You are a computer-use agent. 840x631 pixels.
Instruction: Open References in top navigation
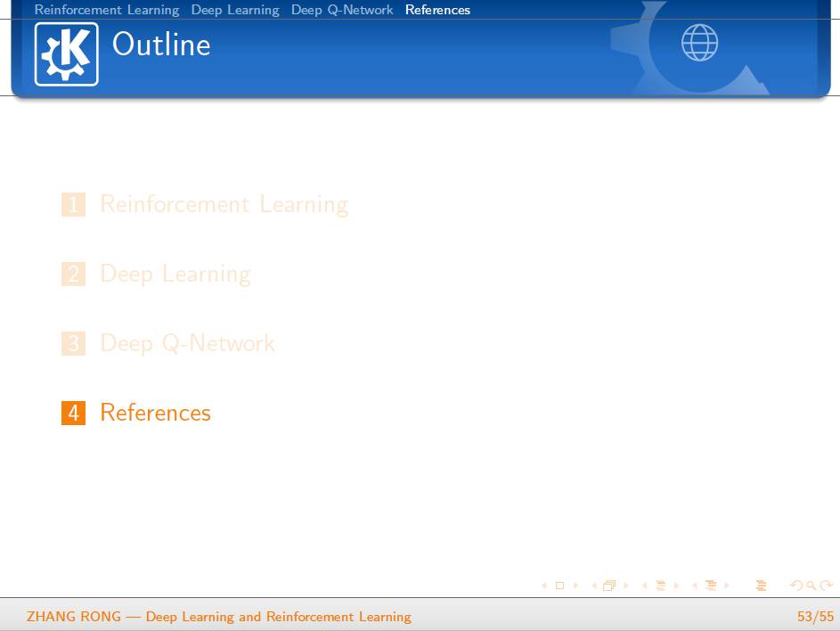coord(437,10)
